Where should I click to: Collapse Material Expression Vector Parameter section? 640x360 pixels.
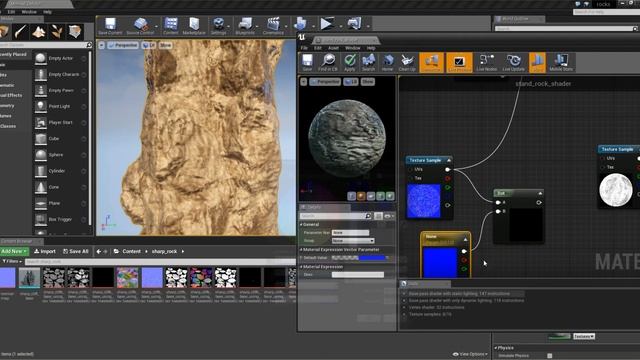[x=302, y=249]
